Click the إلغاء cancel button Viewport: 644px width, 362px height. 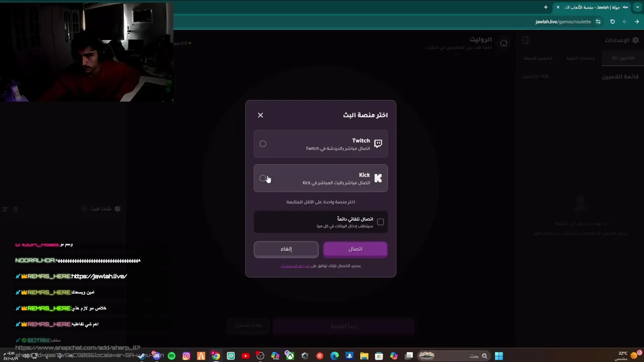286,249
